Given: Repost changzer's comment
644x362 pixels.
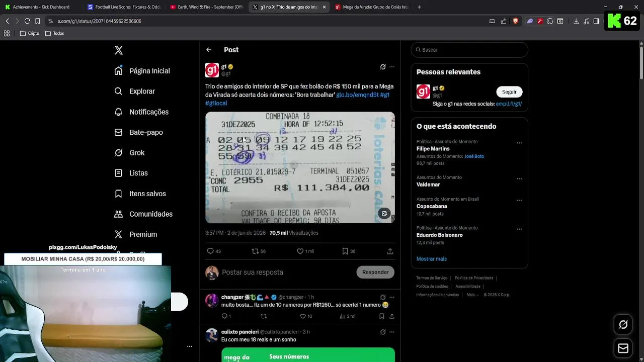Looking at the screenshot, I should coord(264,316).
